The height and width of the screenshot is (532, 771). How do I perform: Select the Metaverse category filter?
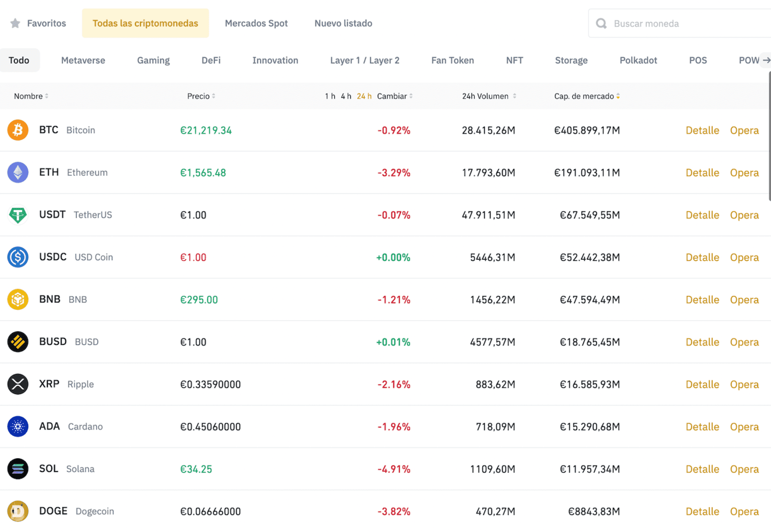[83, 60]
